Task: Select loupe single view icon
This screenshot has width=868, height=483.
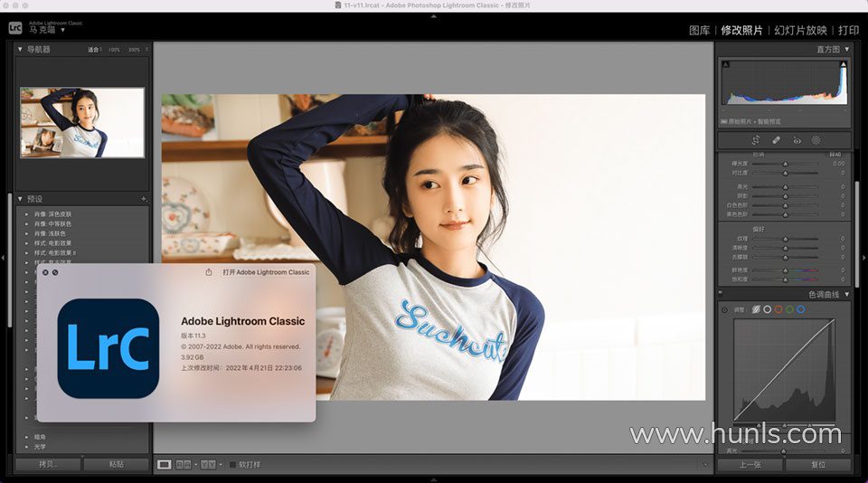Action: [x=164, y=464]
